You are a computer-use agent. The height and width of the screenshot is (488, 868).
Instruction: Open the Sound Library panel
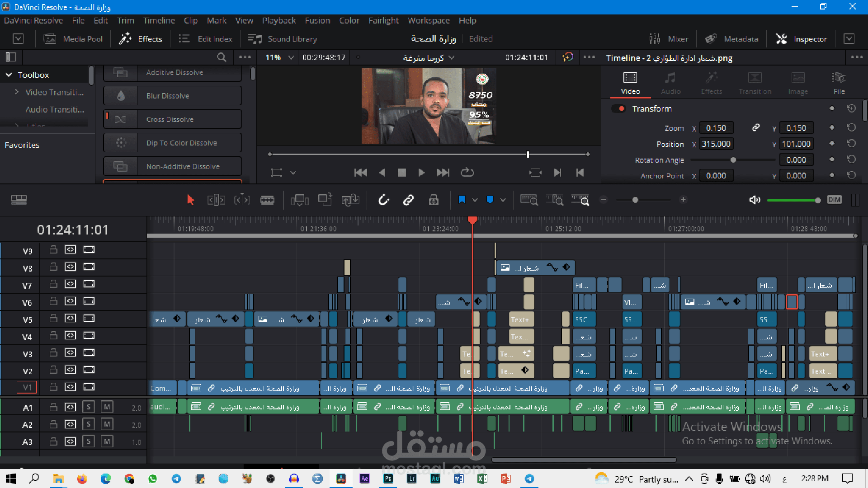(x=283, y=39)
